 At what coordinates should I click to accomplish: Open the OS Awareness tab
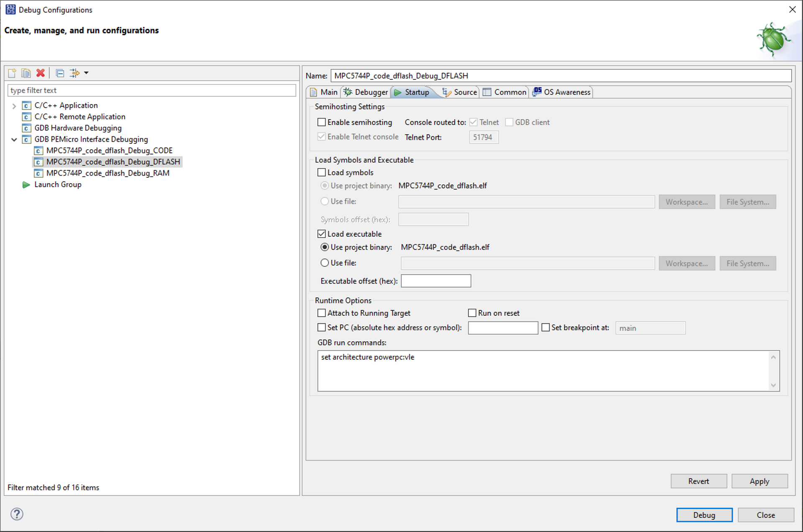coord(562,92)
